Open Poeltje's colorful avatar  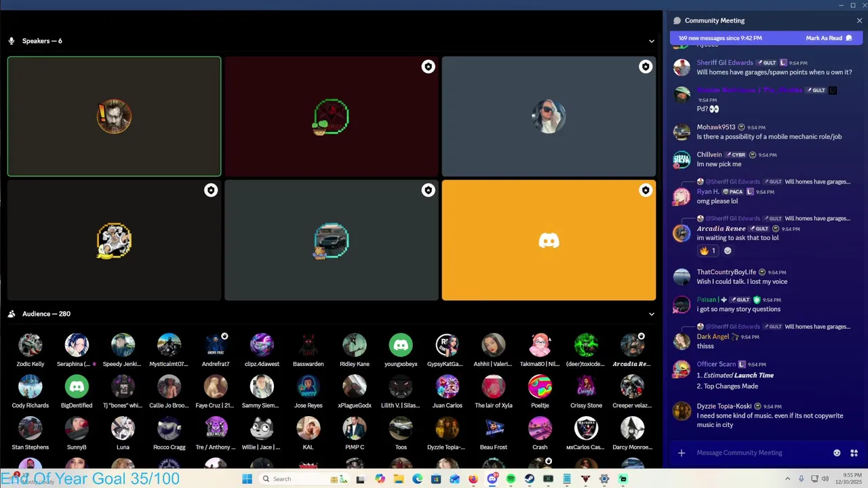(x=540, y=386)
